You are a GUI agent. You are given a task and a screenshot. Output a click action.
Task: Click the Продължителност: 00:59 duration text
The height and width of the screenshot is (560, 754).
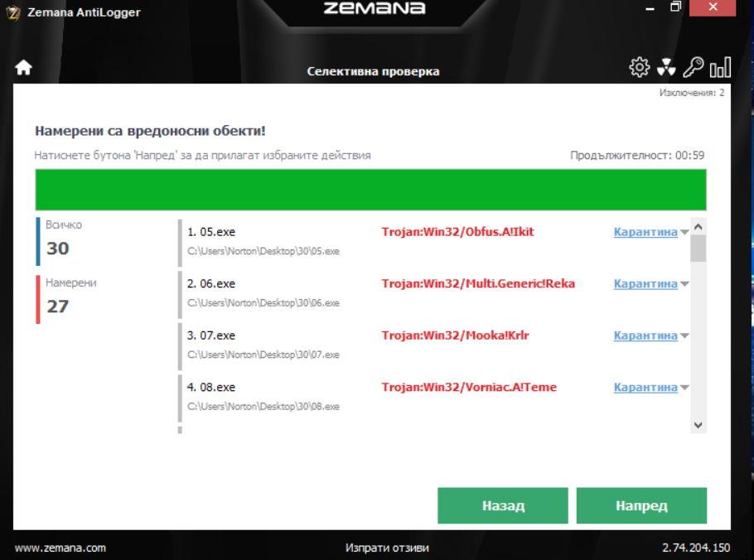coord(637,155)
